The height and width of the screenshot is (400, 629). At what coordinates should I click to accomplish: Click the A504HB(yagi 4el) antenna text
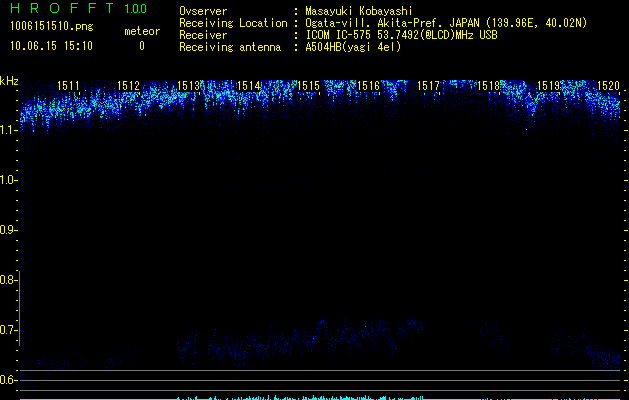click(x=353, y=47)
